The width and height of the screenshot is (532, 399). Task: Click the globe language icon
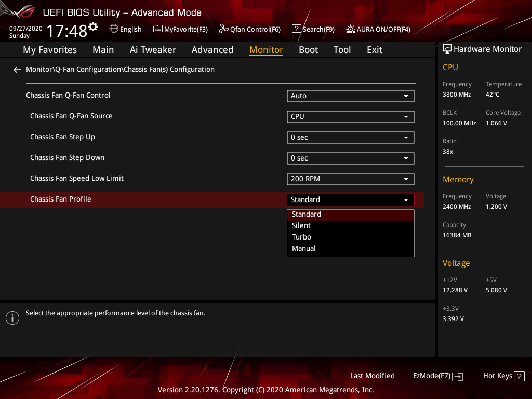[114, 29]
